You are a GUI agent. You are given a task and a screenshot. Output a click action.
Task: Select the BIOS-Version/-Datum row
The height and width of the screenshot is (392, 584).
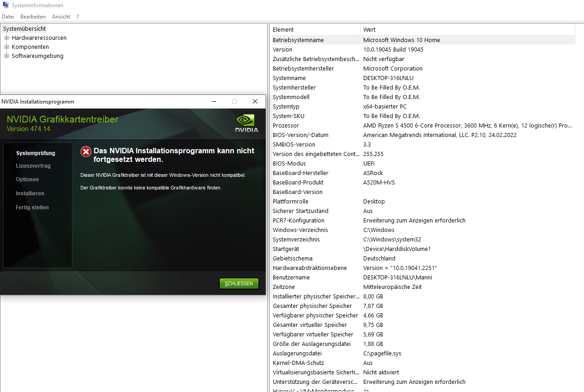423,135
